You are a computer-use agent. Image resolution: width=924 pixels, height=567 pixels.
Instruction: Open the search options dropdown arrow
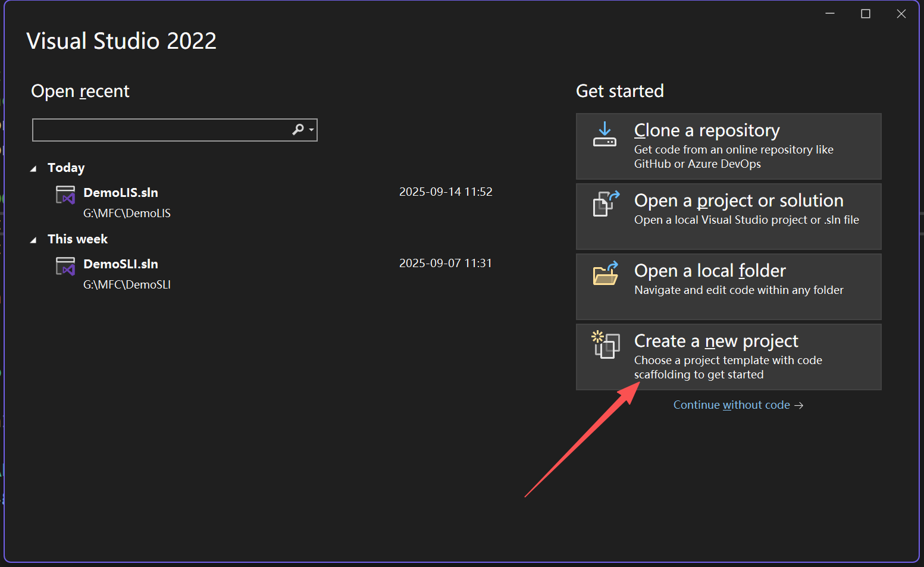click(x=311, y=130)
